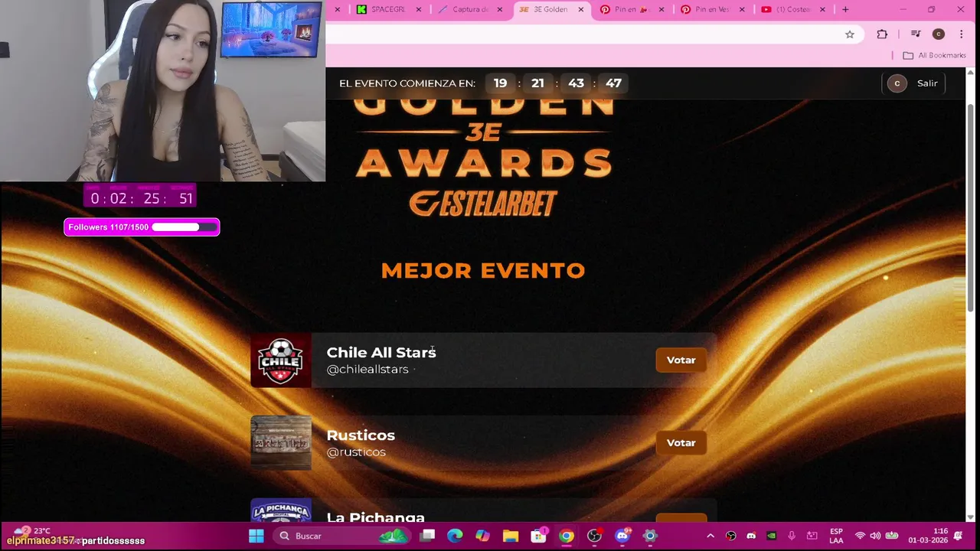Open Discord from taskbar
The height and width of the screenshot is (551, 980).
click(622, 536)
